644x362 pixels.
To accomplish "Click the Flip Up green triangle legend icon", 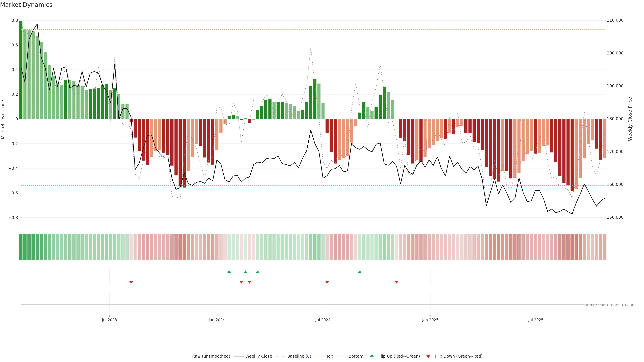I will (x=371, y=356).
